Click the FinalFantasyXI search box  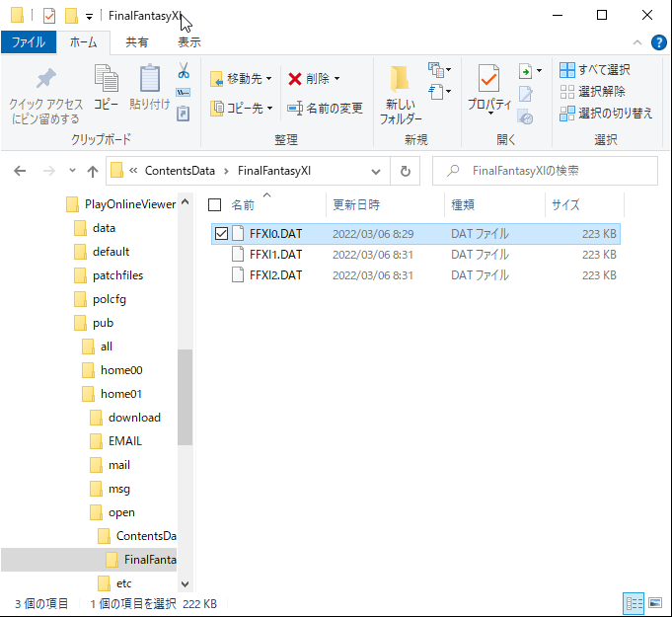pyautogui.click(x=545, y=171)
